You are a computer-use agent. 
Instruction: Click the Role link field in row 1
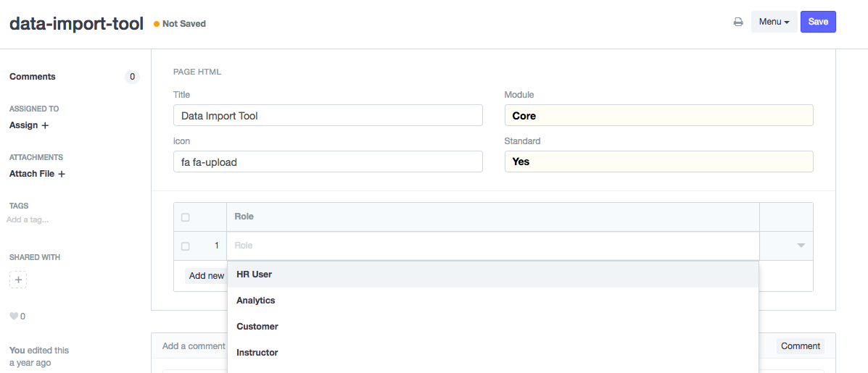(492, 246)
